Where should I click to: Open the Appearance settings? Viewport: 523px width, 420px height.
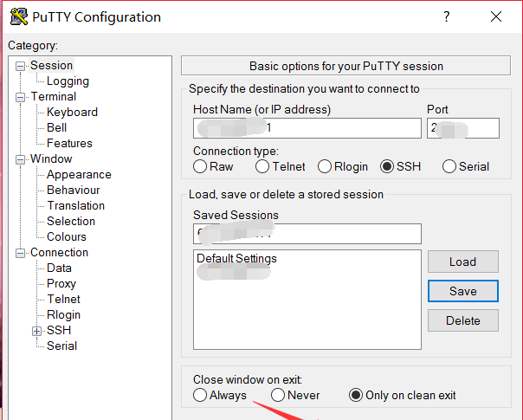pos(79,174)
